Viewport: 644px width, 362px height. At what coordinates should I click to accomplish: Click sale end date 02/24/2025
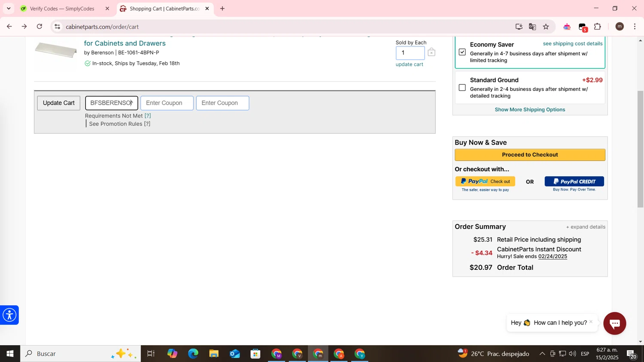pos(553,256)
